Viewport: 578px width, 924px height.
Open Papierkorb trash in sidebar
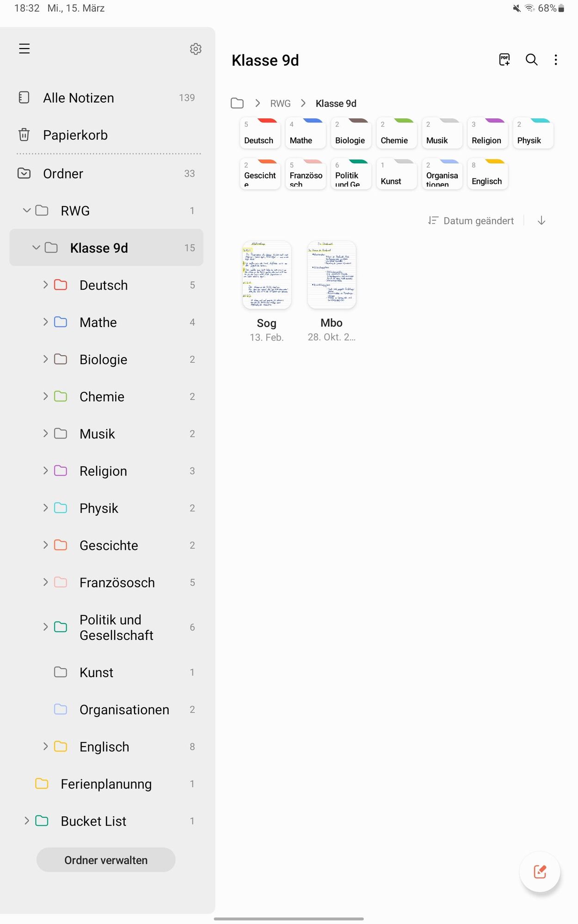(x=75, y=135)
